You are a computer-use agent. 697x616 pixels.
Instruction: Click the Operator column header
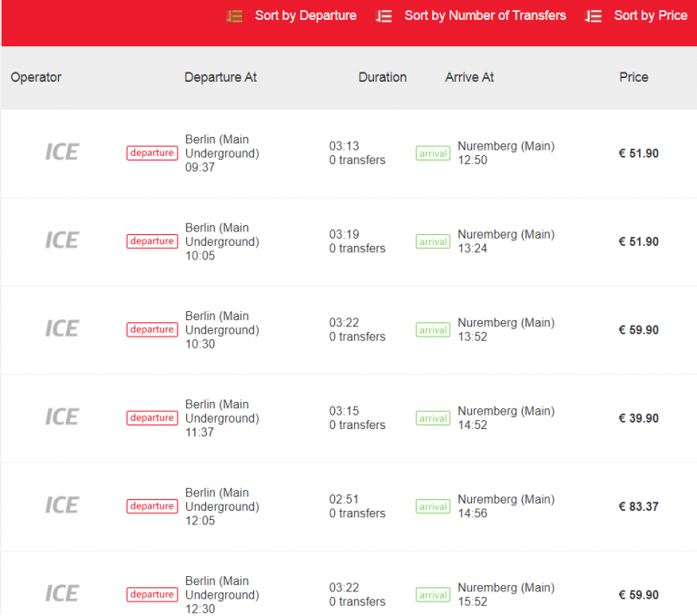[x=36, y=77]
